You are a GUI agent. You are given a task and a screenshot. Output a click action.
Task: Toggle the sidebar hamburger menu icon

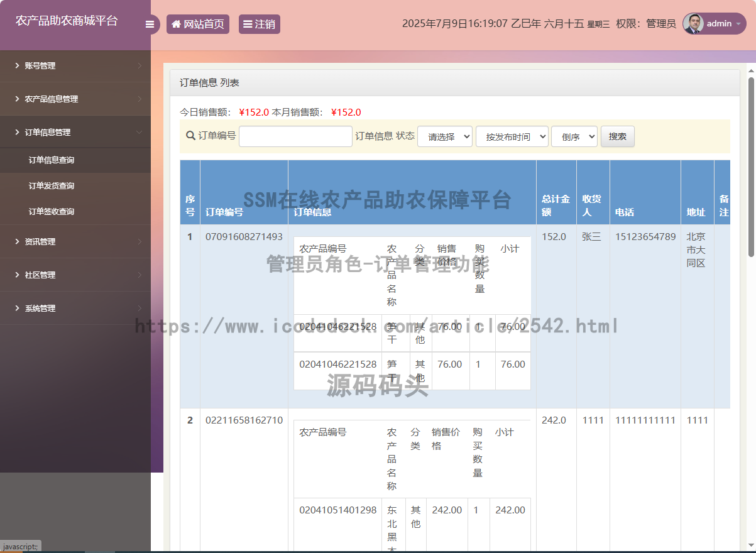pyautogui.click(x=150, y=25)
